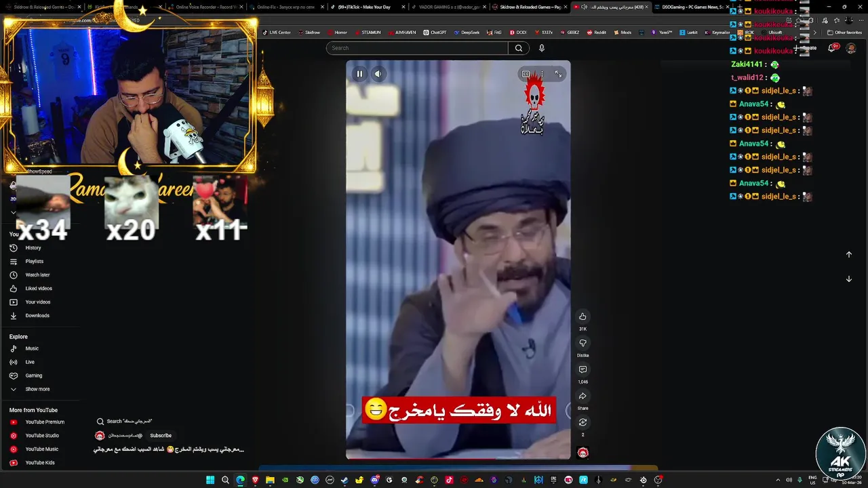Open the Windows Start menu
The image size is (868, 488).
210,480
